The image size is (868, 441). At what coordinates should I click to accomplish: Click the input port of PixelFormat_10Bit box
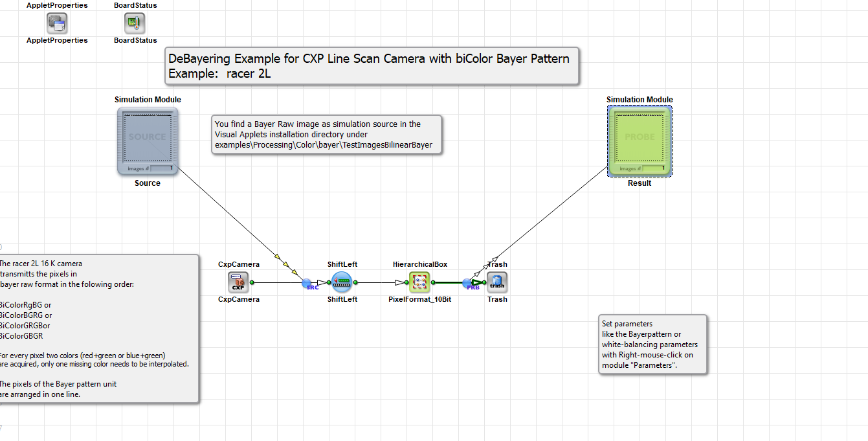pos(406,282)
